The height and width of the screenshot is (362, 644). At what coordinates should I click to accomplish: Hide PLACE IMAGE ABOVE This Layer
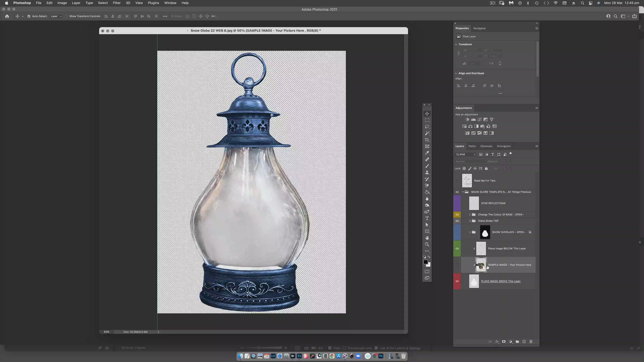(457, 281)
